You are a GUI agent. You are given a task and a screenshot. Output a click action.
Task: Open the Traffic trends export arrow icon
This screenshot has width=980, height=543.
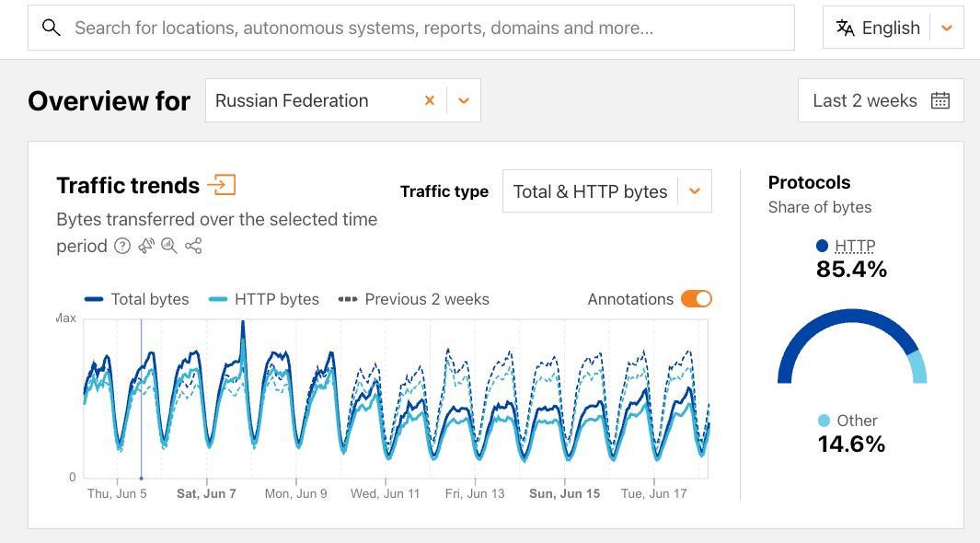pos(222,185)
